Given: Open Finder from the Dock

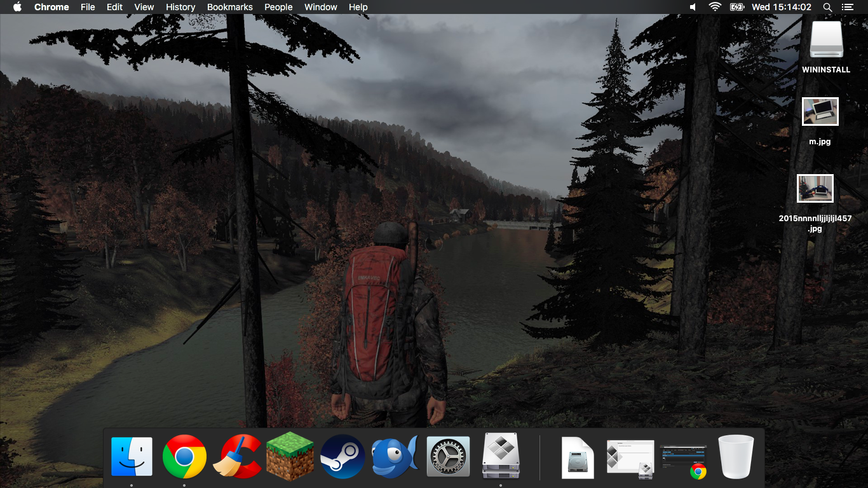Looking at the screenshot, I should pyautogui.click(x=132, y=457).
